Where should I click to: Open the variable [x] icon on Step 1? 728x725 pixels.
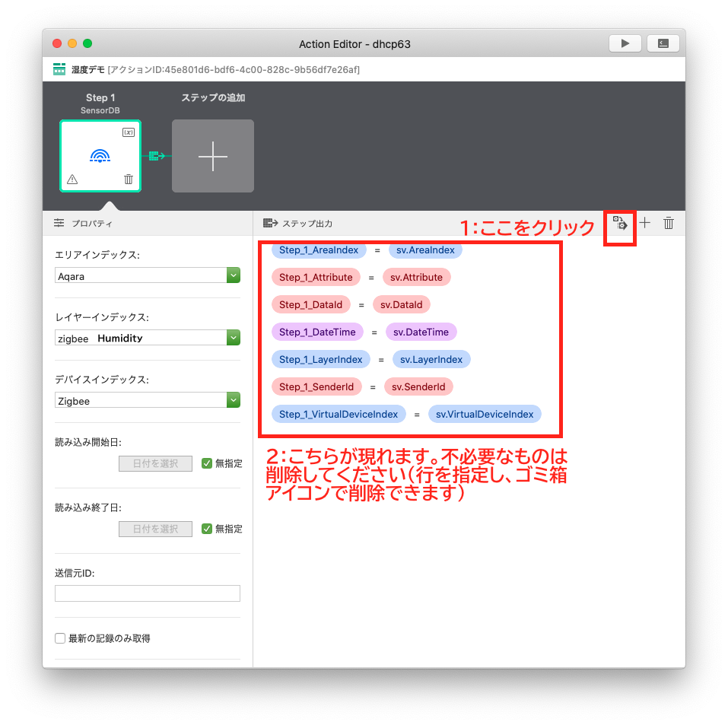(128, 132)
